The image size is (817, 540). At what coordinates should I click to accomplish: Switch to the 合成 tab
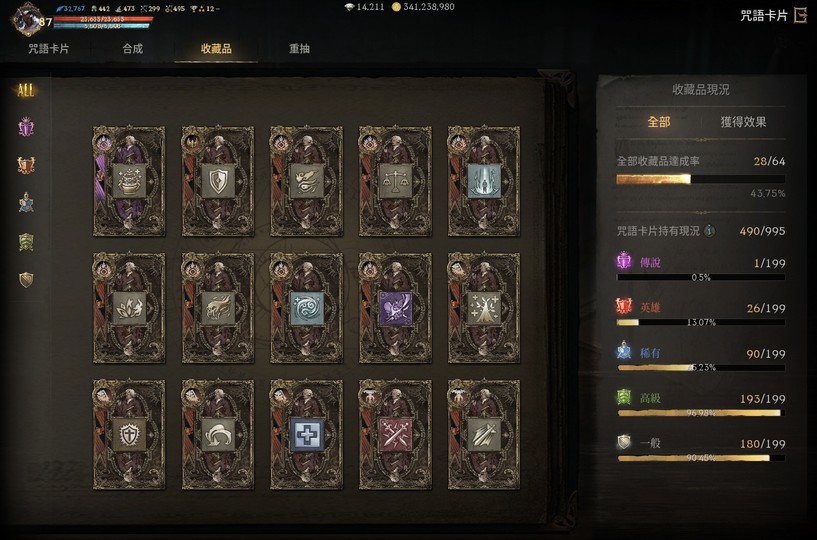click(x=132, y=48)
